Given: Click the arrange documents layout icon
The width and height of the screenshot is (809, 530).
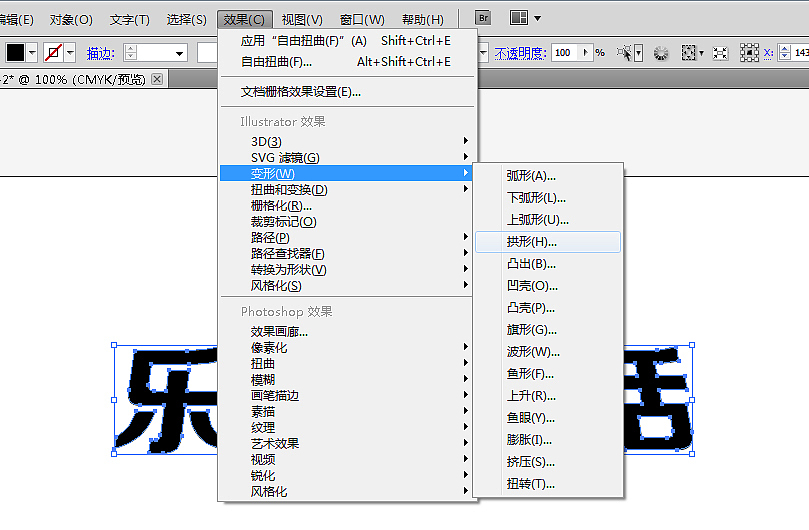Looking at the screenshot, I should coord(519,18).
